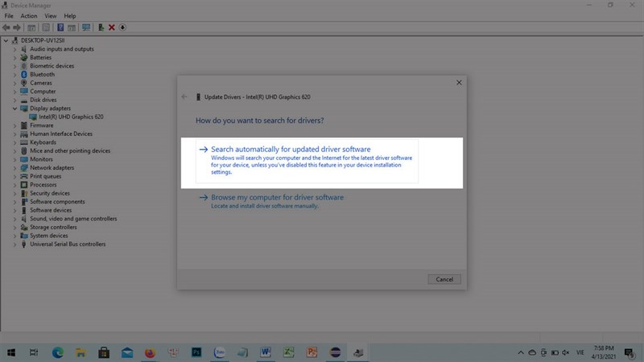This screenshot has width=644, height=362.
Task: Open Task View on the taskbar
Action: pyautogui.click(x=34, y=352)
